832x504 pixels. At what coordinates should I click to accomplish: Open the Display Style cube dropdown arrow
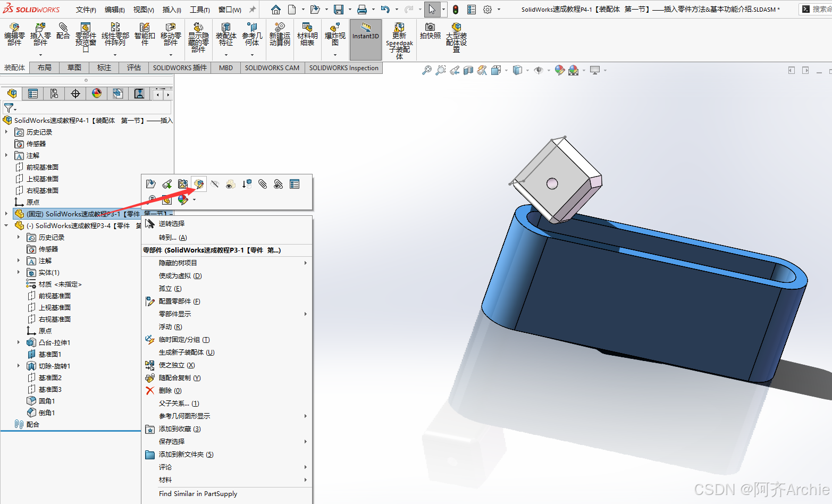[x=527, y=70]
